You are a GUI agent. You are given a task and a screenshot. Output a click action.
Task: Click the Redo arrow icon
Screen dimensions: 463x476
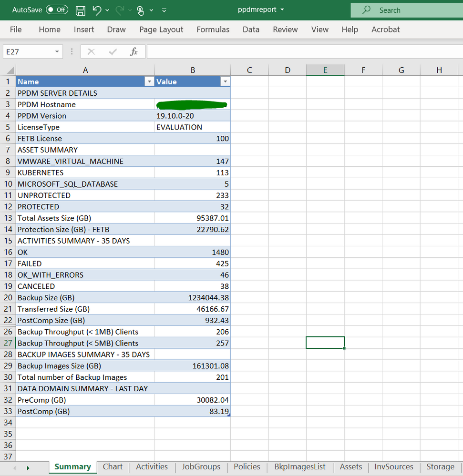coord(120,10)
